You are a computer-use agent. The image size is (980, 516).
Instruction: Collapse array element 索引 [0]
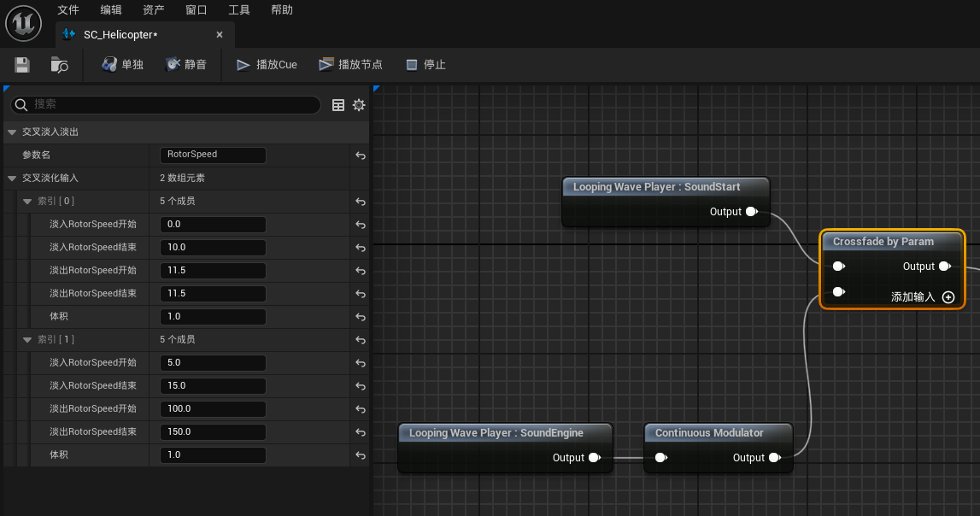pyautogui.click(x=27, y=202)
